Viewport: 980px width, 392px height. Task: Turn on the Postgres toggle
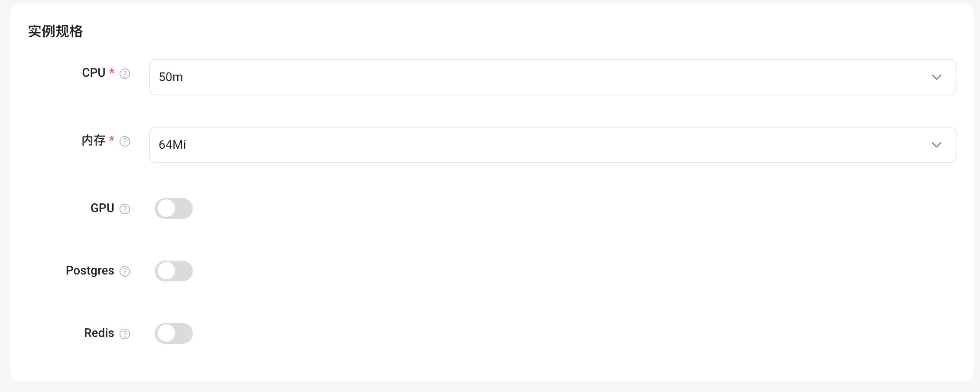coord(174,271)
